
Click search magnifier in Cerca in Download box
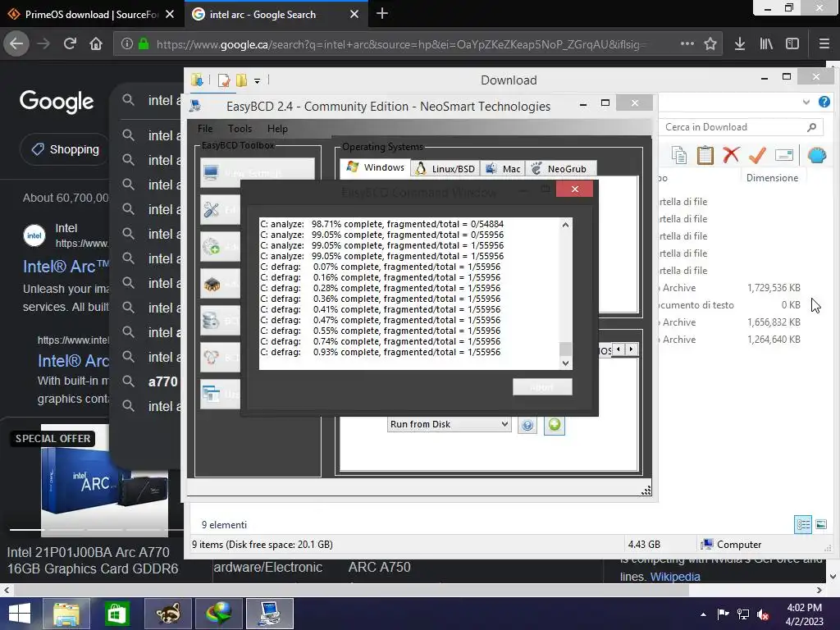[811, 127]
